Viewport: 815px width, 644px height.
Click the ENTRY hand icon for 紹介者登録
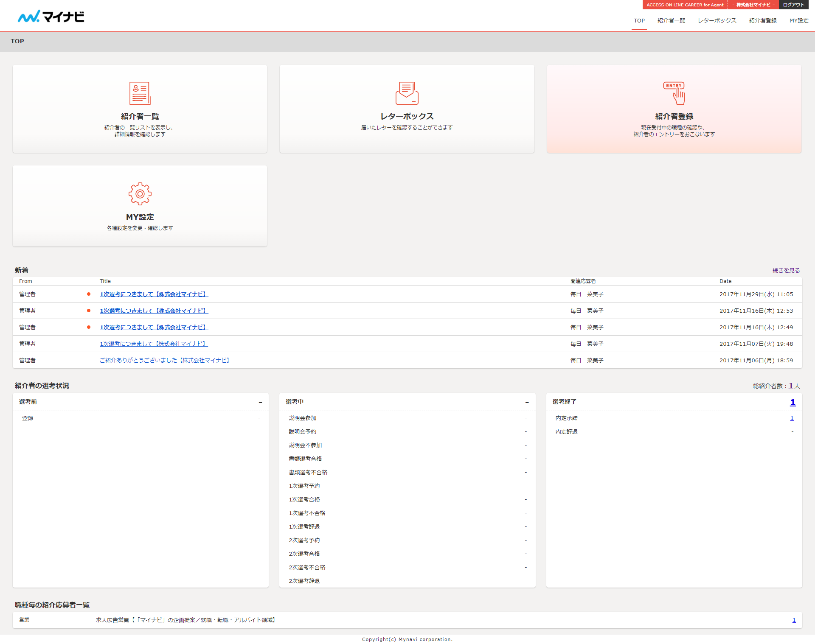tap(674, 93)
